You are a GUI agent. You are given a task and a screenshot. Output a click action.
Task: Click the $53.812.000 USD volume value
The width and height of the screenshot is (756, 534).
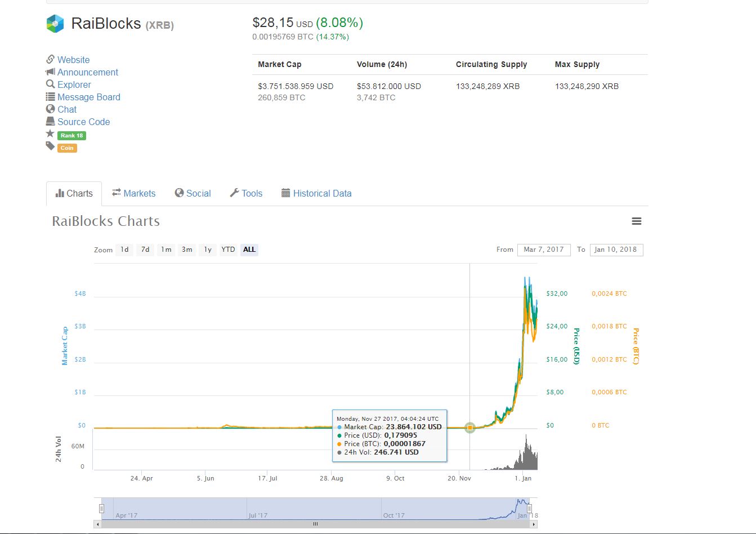[389, 86]
